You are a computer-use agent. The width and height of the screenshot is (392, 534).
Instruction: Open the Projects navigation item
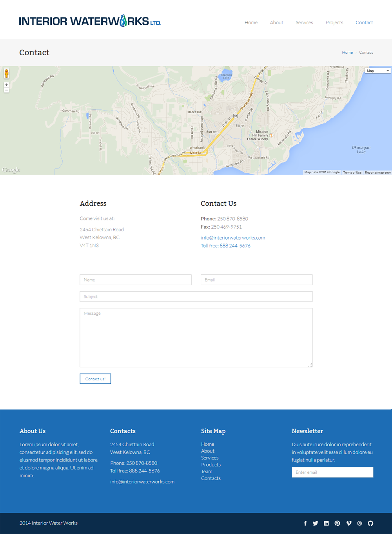coord(334,23)
